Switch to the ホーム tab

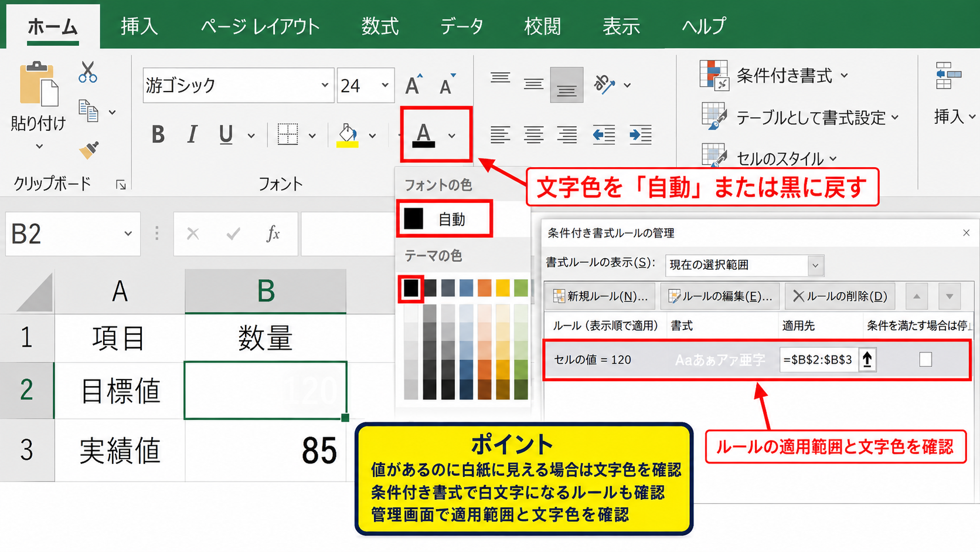pos(53,26)
